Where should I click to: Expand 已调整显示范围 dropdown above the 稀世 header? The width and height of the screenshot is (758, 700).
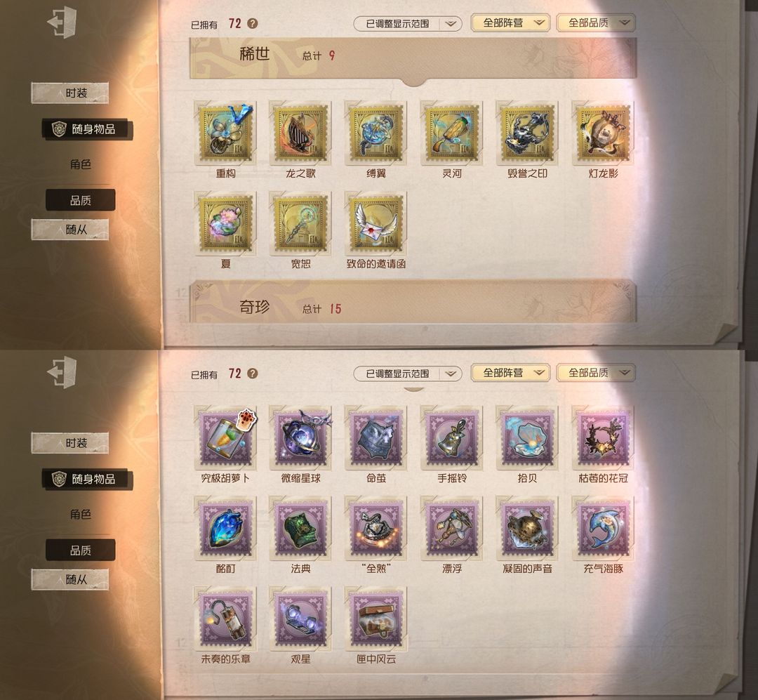[x=408, y=23]
